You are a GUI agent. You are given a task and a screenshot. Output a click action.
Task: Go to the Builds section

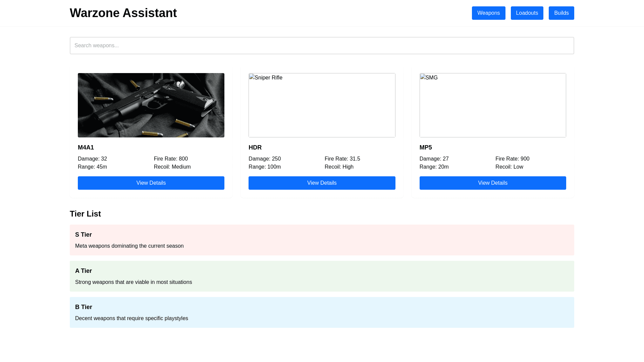(561, 13)
